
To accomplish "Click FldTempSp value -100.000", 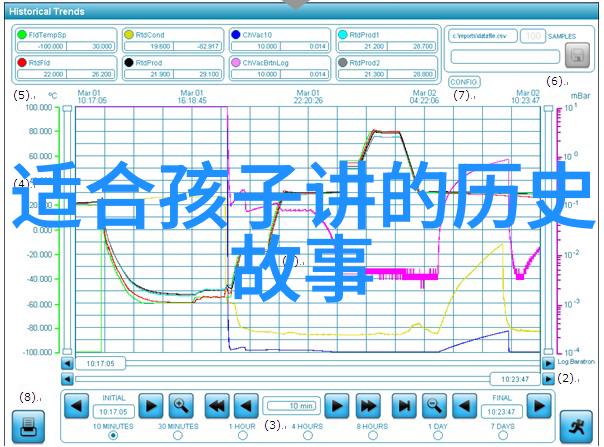I will coord(42,46).
